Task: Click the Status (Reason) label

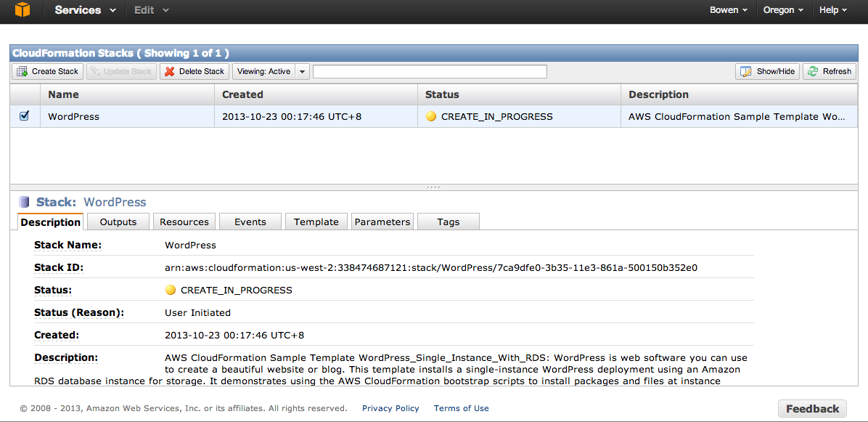Action: [79, 313]
